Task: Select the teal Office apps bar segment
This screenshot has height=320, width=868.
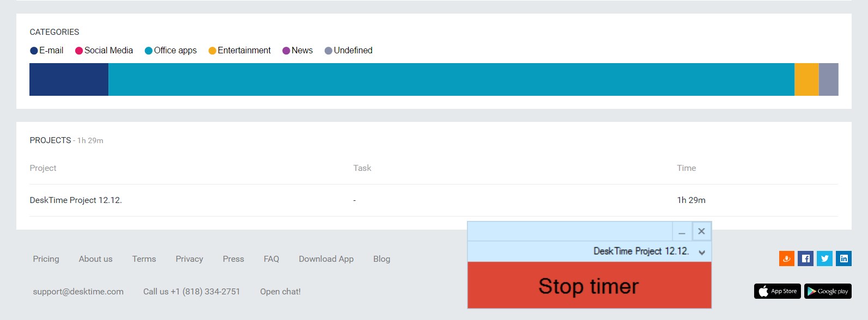Action: click(451, 79)
